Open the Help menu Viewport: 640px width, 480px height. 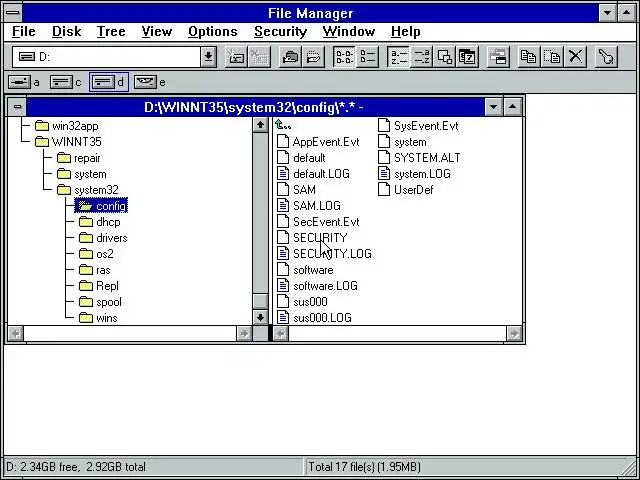pyautogui.click(x=405, y=32)
